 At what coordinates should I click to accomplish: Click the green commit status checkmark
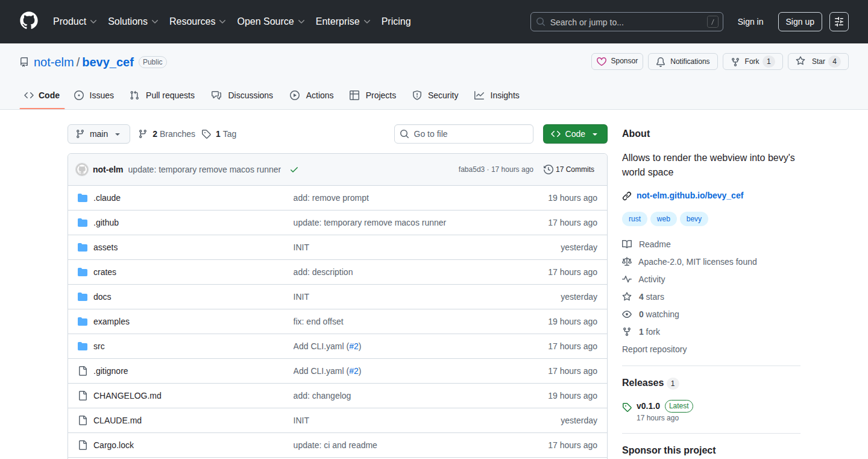(294, 169)
